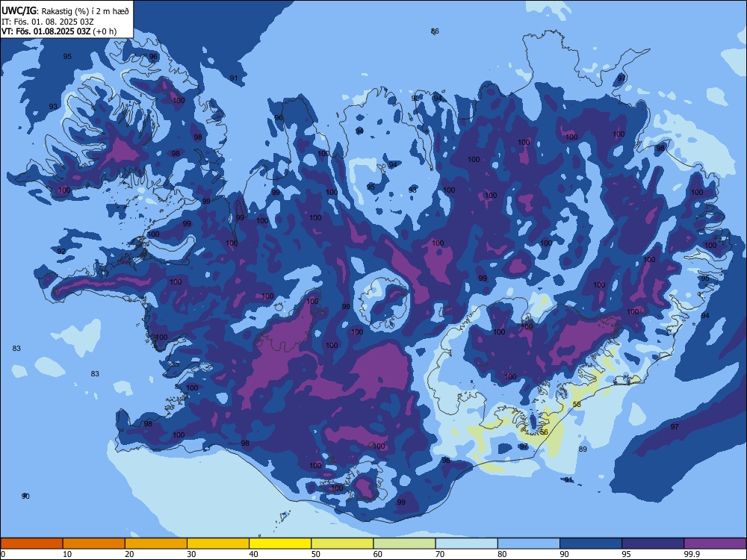747x560 pixels.
Task: Click the 40–50 bright yellow legend swatch
Action: 280,544
